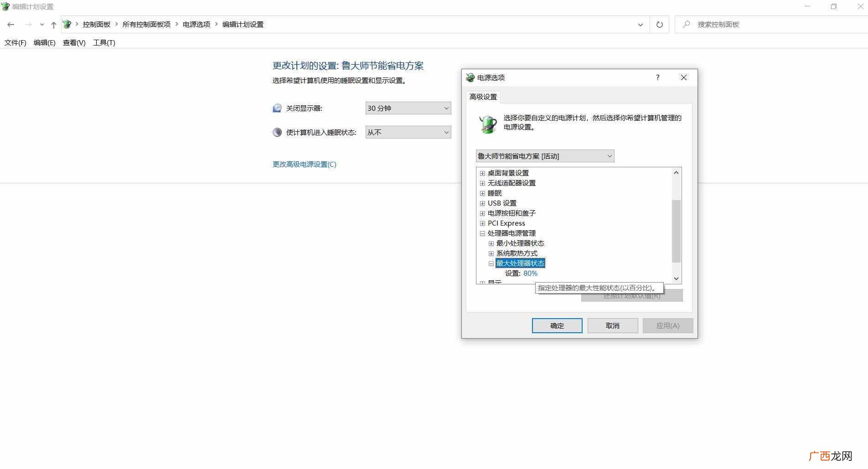Close the 电源选项 dialog
Viewport: 868px width, 469px height.
(683, 77)
